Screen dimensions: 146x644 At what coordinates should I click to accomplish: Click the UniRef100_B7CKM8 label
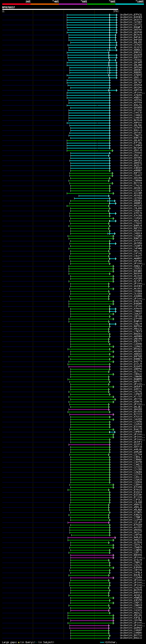pos(131,487)
